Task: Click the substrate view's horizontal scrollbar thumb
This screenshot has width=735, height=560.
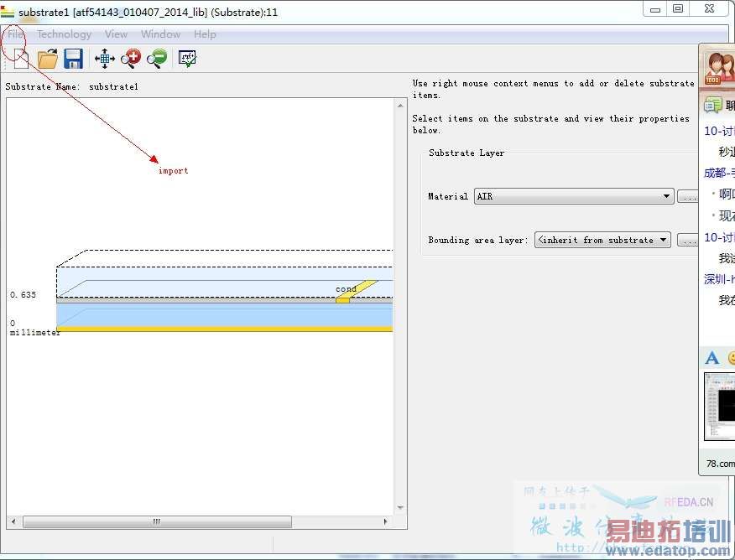Action: click(157, 521)
